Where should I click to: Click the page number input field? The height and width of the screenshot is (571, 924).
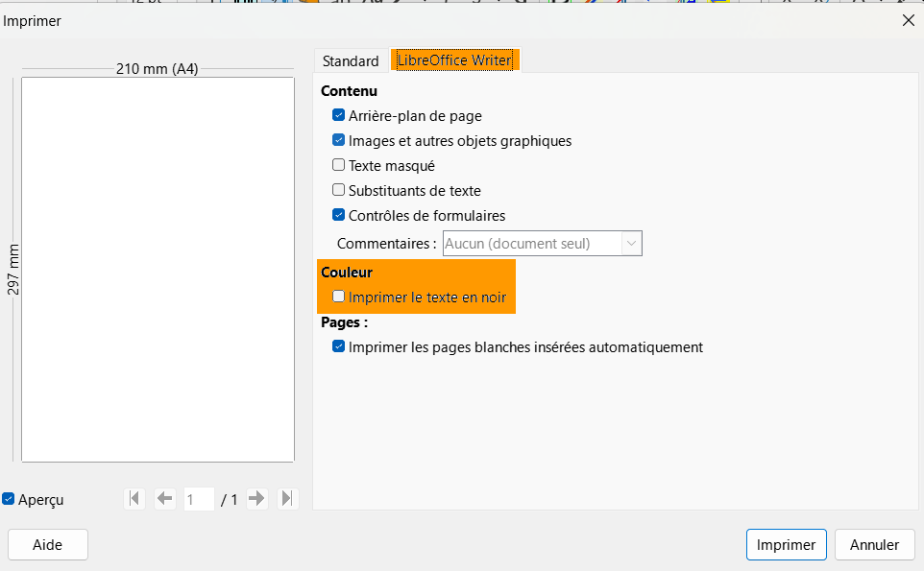click(x=199, y=499)
